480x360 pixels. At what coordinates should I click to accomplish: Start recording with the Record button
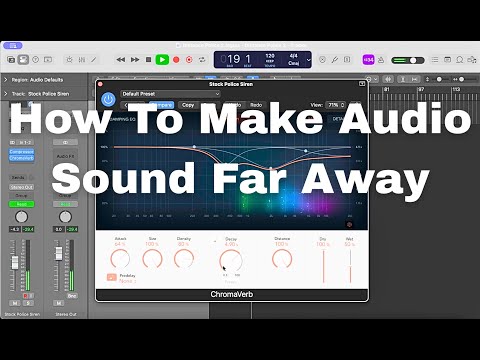(176, 60)
